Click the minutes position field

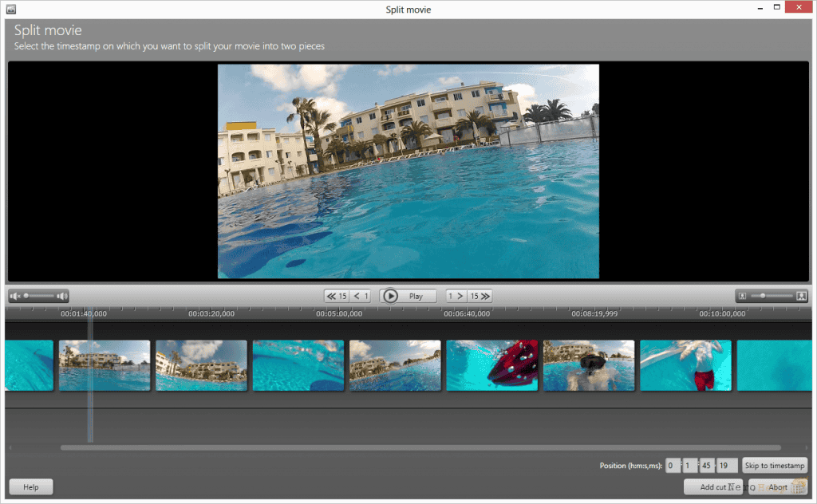pos(690,466)
